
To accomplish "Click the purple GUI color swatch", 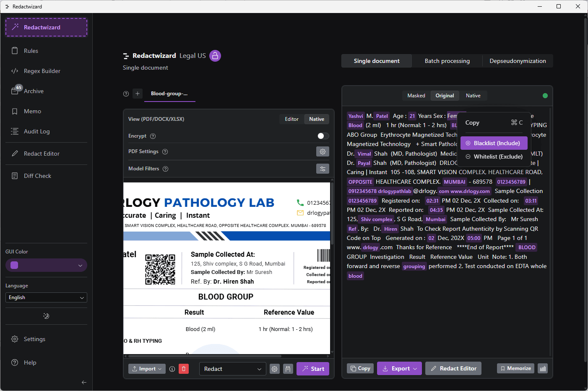I will [14, 265].
